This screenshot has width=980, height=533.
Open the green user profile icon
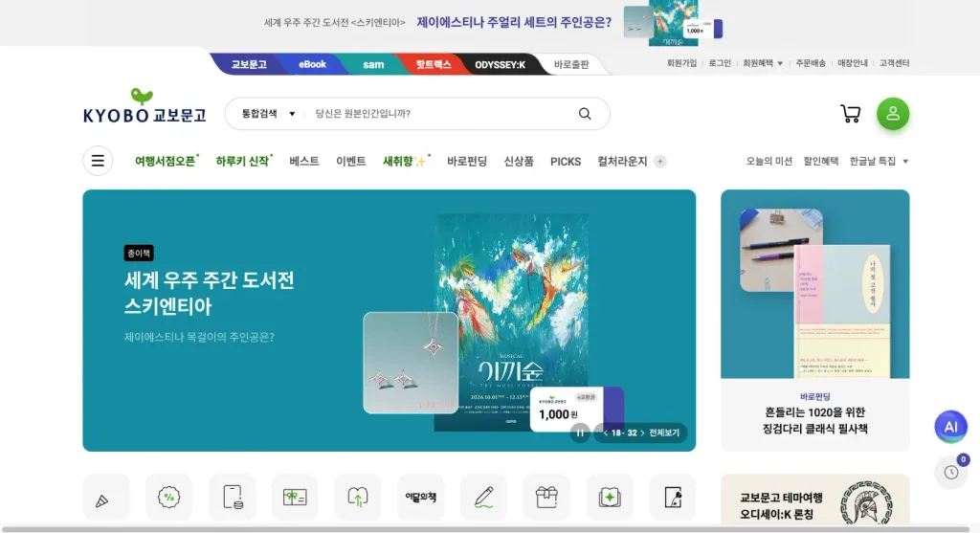coord(893,114)
